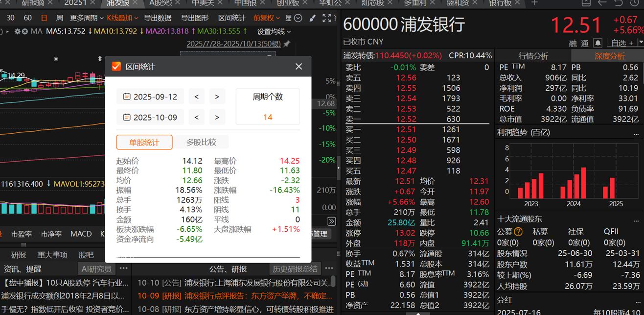Click next-date arrow beside 2025-10-09
The image size is (644, 315).
click(217, 117)
